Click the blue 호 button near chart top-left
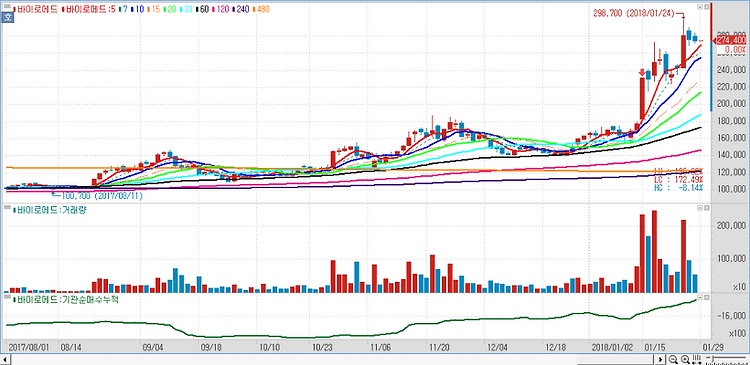The image size is (750, 365). click(x=7, y=18)
